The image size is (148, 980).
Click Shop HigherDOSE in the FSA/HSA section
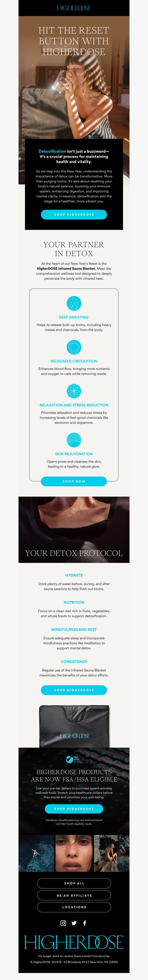(74, 809)
